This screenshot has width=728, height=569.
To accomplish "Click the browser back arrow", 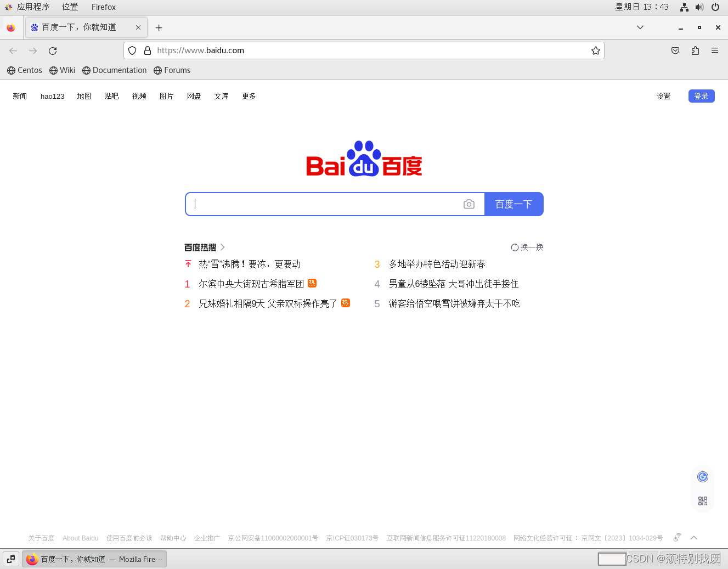I will point(13,50).
